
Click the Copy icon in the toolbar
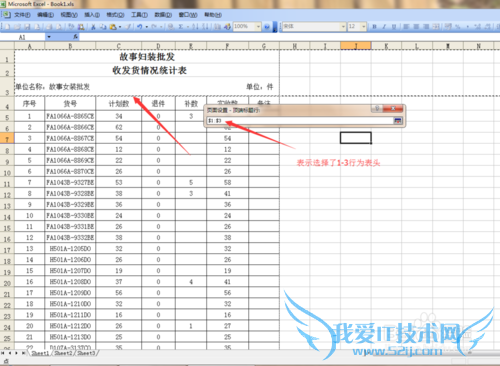point(102,27)
